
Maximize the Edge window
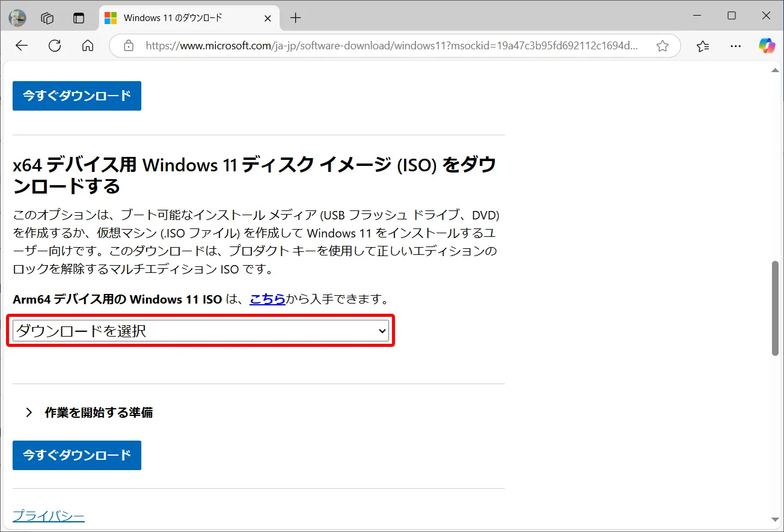coord(732,16)
